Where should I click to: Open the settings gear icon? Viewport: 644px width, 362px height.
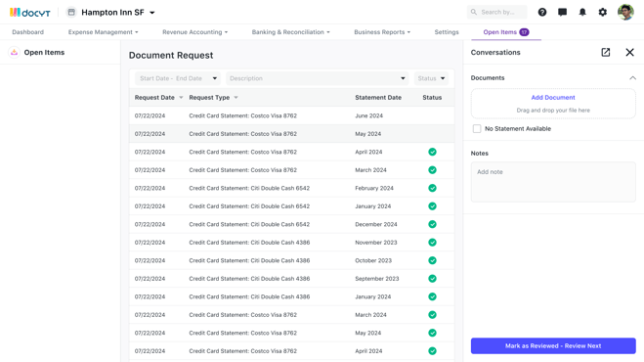pyautogui.click(x=603, y=13)
